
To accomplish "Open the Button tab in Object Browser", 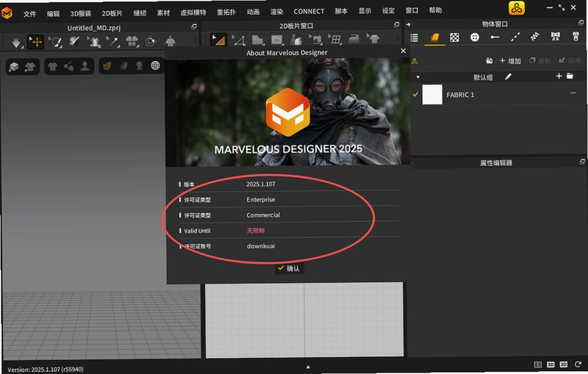I will point(475,37).
